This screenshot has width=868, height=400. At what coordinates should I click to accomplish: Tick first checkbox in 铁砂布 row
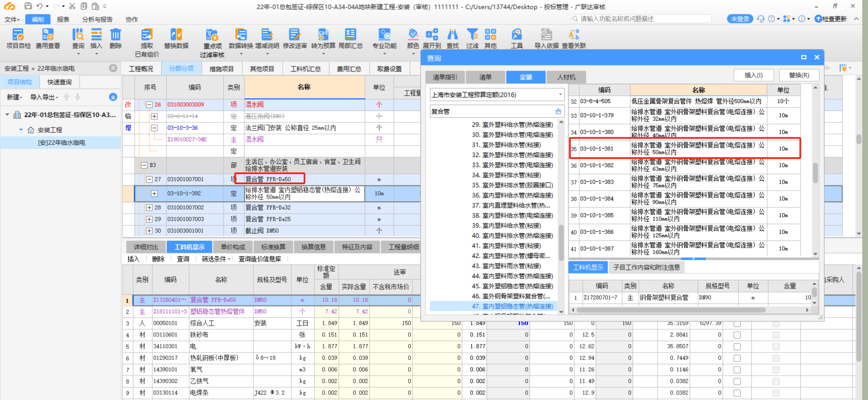tap(737, 335)
